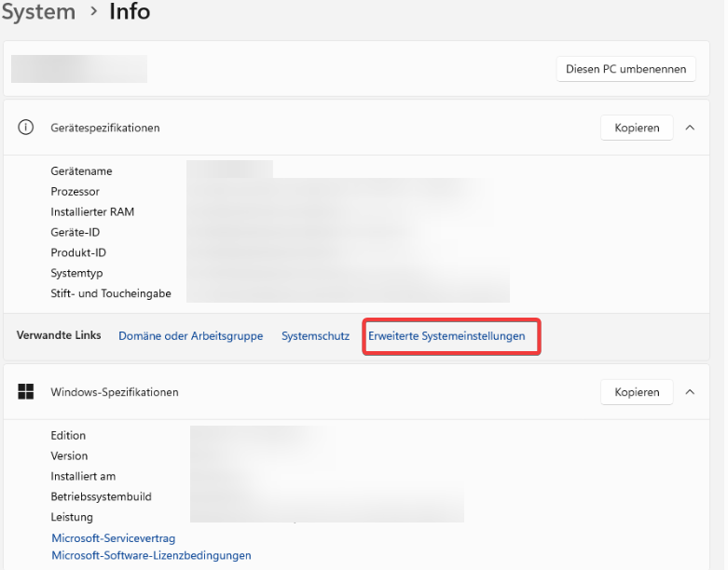728x570 pixels.
Task: Go back to System in the breadcrumb
Action: coord(37,12)
